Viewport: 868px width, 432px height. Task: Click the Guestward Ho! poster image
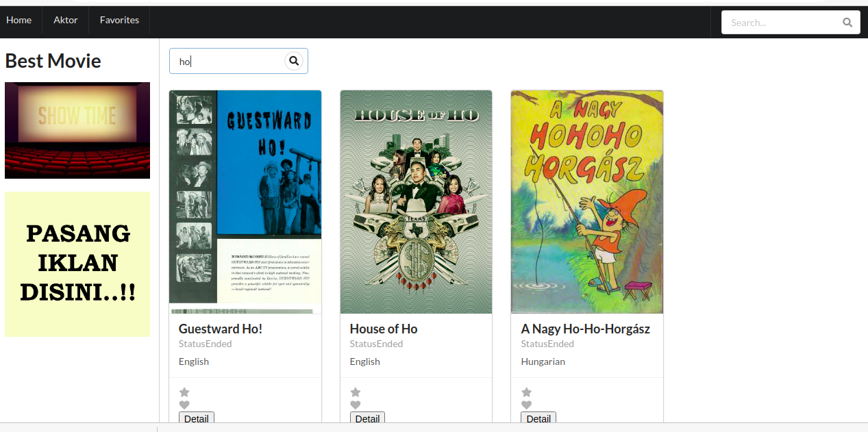point(245,202)
